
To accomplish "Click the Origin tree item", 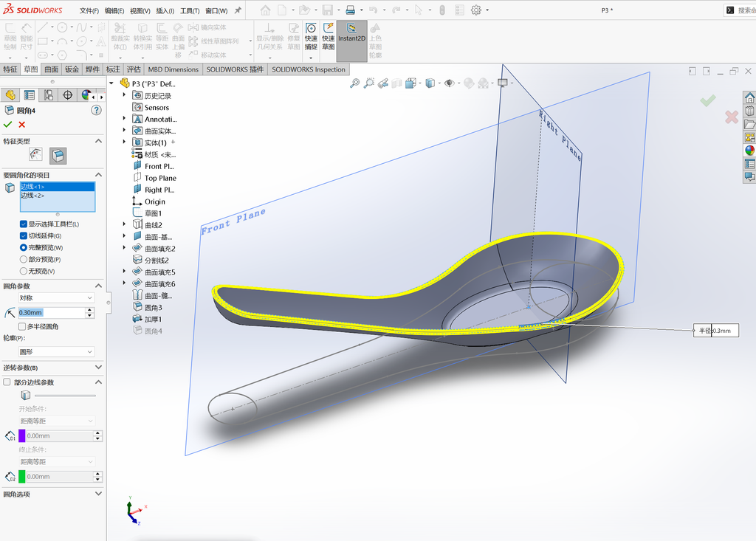I will tap(149, 201).
